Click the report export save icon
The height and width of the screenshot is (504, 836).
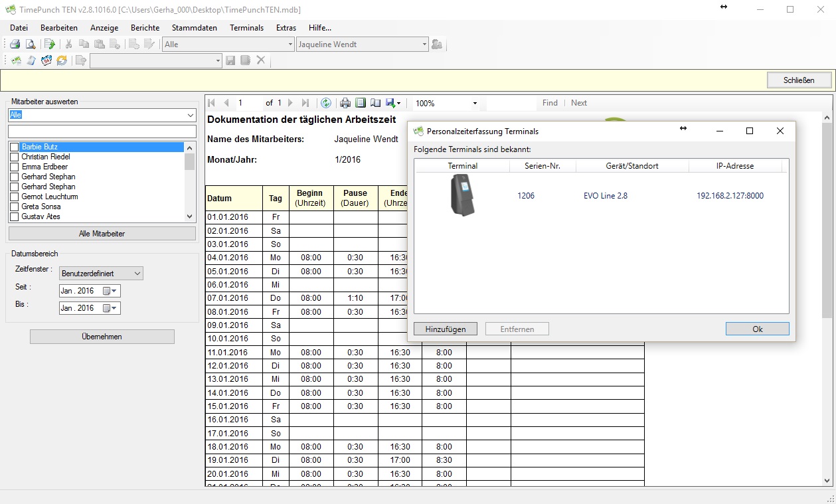tap(391, 103)
